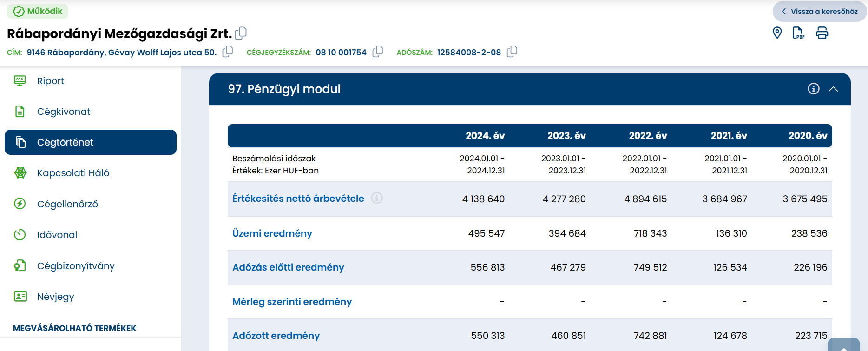Click the pre-tax result value 226 196

[x=811, y=267]
